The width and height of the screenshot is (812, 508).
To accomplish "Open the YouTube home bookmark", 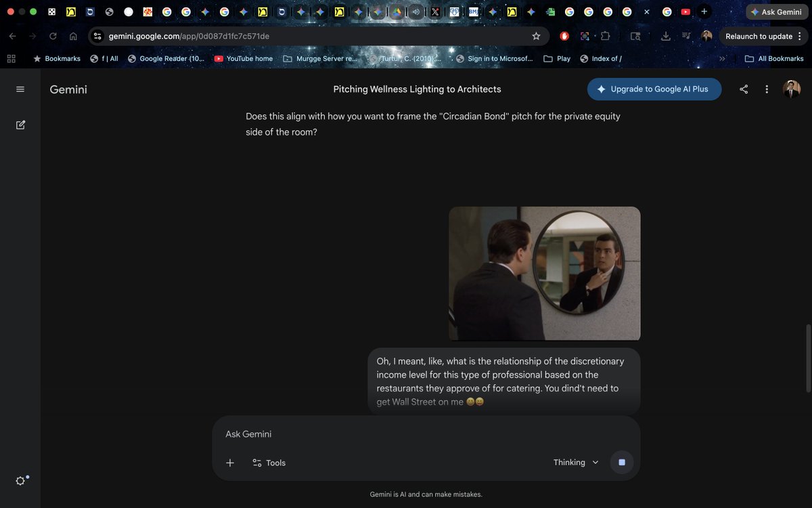I will (x=244, y=58).
